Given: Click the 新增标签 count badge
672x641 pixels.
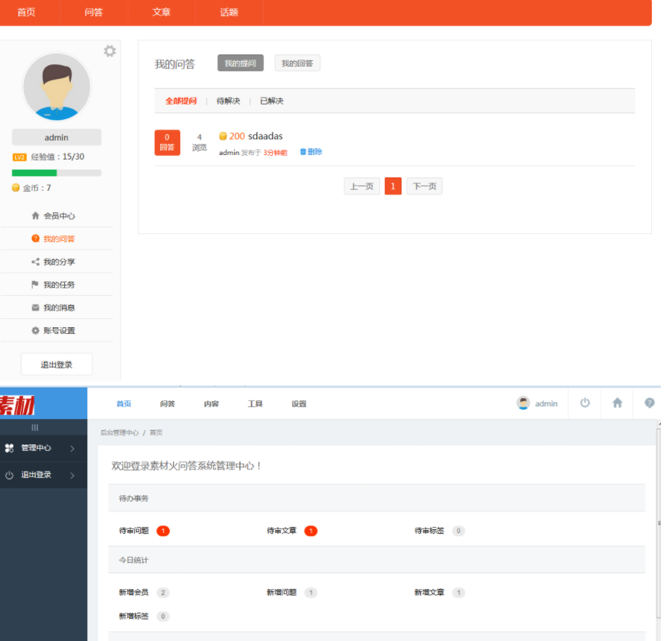Looking at the screenshot, I should click(x=163, y=616).
